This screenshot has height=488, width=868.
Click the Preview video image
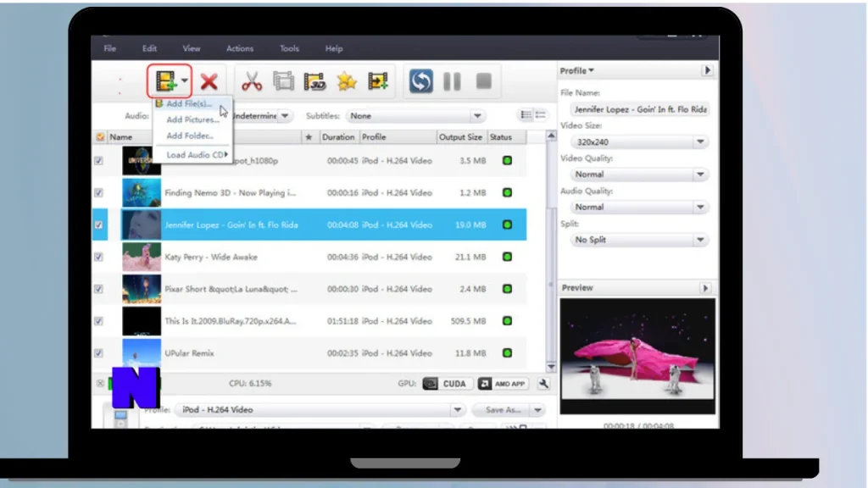coord(637,357)
